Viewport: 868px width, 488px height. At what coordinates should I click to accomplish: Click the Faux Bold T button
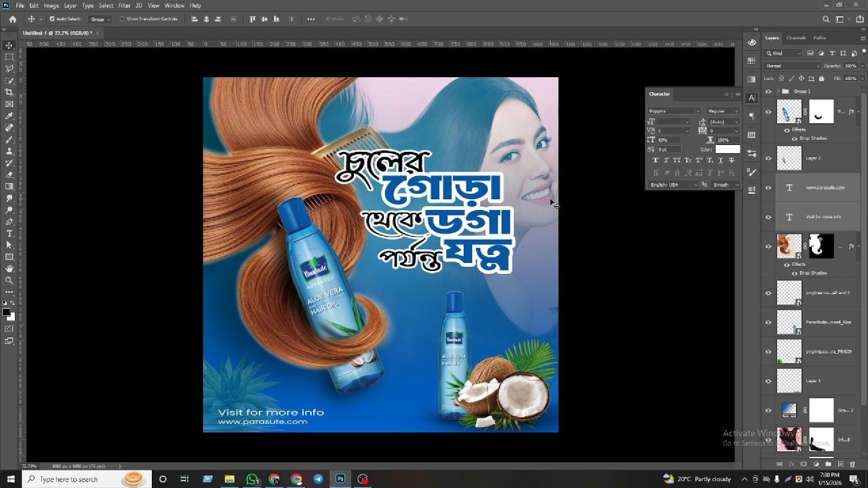655,161
